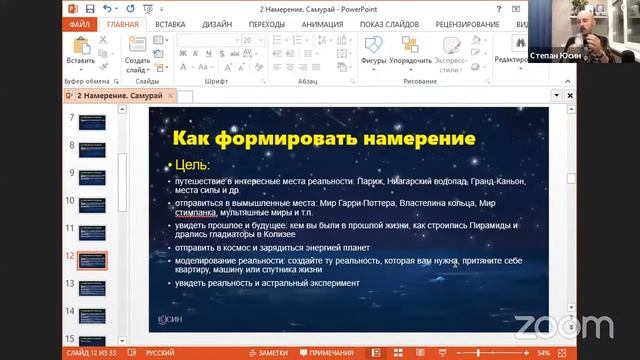Click the New Slide (Создать слайд) icon
Viewport: 640px width, 360px height.
click(137, 44)
